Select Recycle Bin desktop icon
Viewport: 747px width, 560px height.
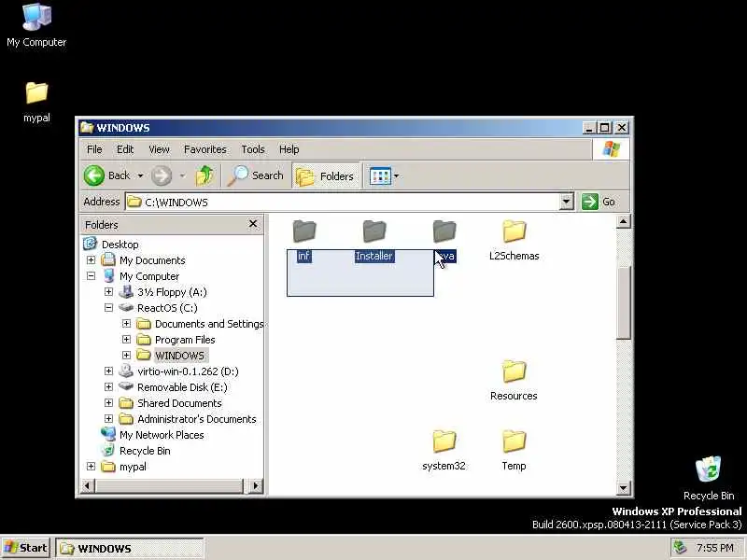tap(709, 479)
